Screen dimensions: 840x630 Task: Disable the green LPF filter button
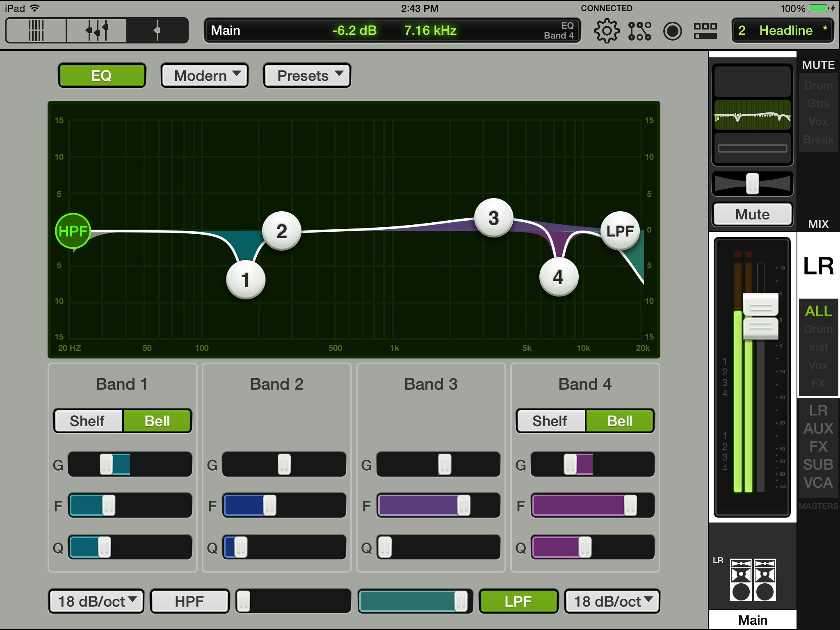coord(518,601)
